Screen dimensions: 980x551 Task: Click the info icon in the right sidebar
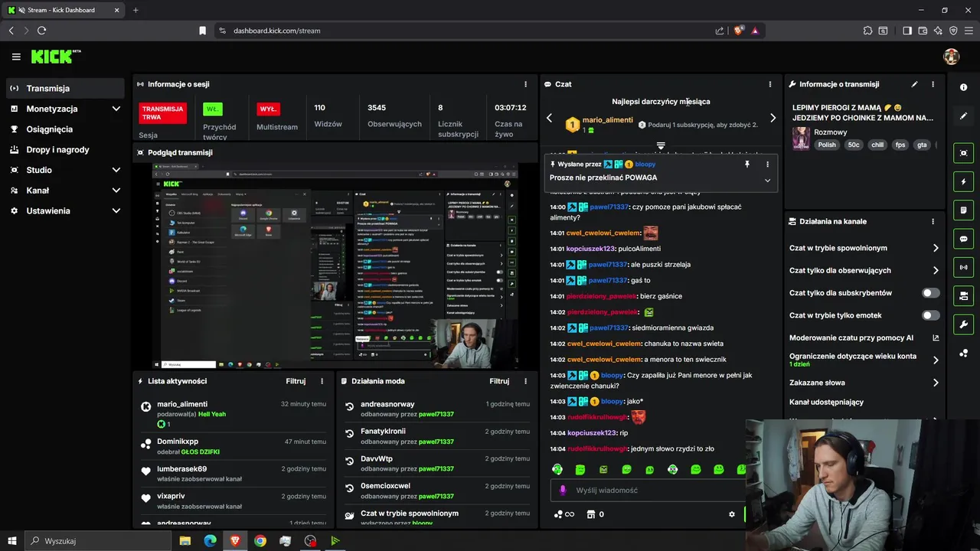tap(964, 87)
